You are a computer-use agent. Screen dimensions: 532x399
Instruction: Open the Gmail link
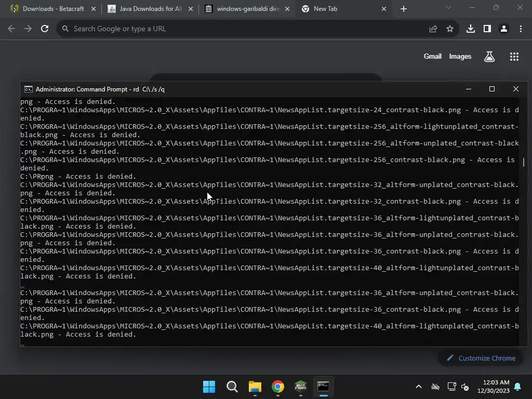click(x=432, y=56)
